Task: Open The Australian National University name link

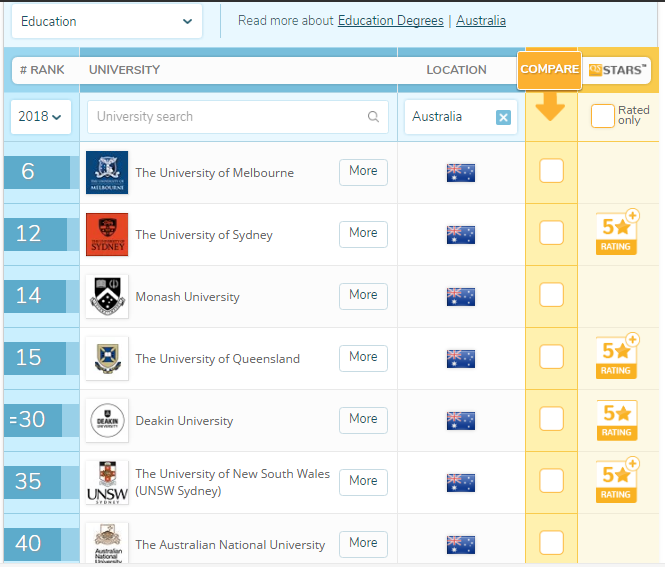Action: 230,544
